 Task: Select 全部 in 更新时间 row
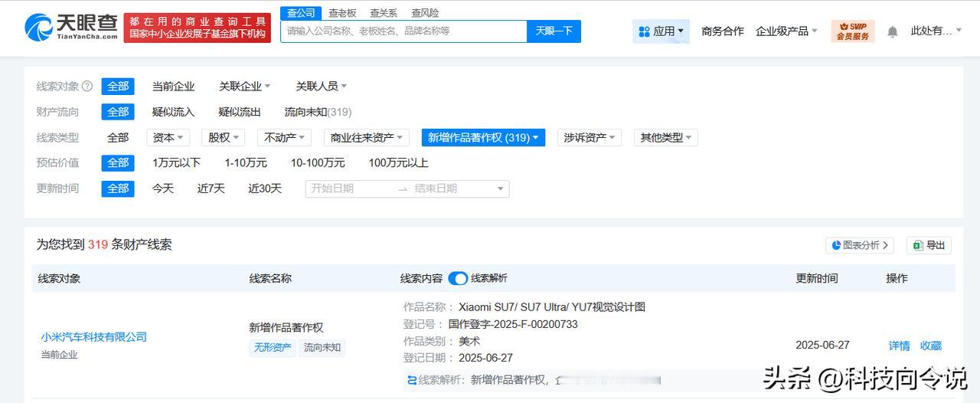click(x=118, y=188)
